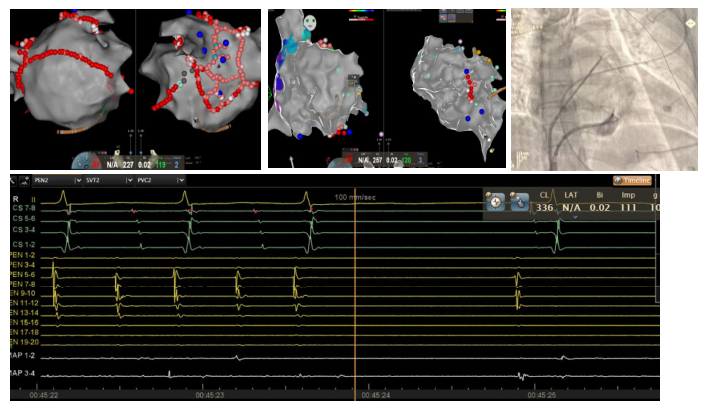Screen dimensions: 707x414
Task: Select the lead II label
Action: coord(33,199)
